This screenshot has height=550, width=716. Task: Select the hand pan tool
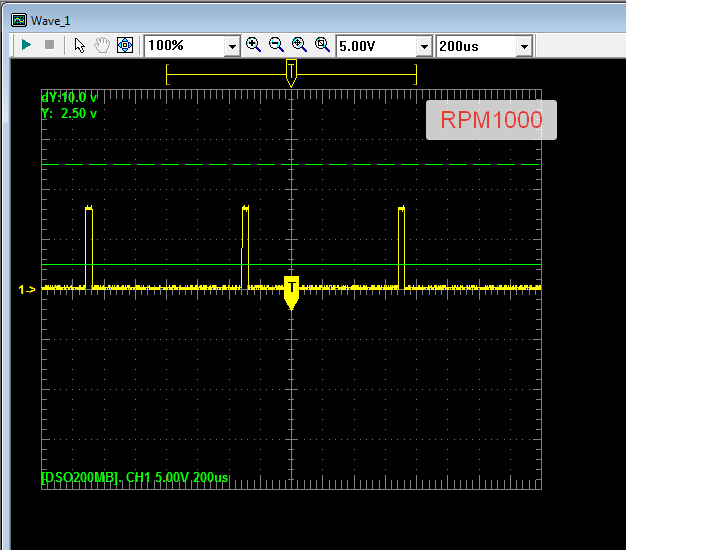102,45
